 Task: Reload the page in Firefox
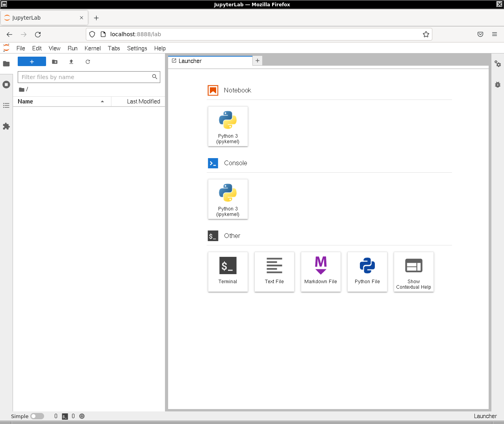coord(38,34)
